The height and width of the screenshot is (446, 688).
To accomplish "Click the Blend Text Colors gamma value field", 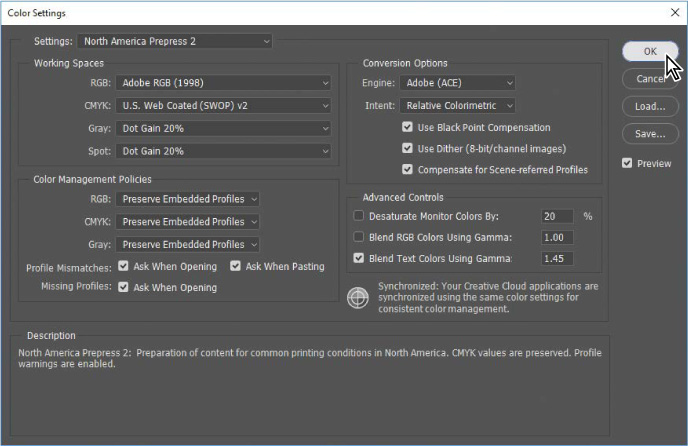I will [x=557, y=258].
